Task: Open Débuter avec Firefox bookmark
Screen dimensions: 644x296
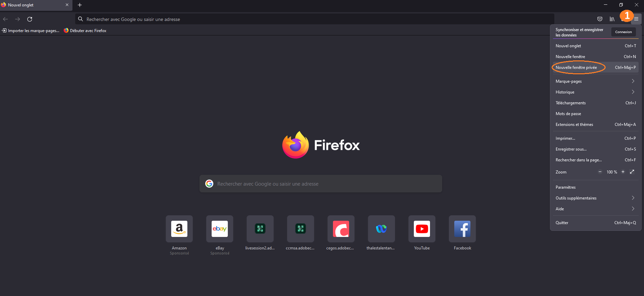Action: [85, 31]
